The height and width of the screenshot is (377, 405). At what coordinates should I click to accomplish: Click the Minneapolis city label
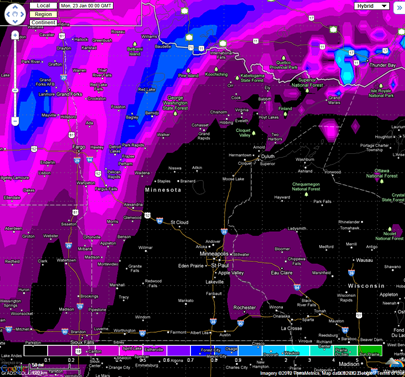pyautogui.click(x=214, y=254)
